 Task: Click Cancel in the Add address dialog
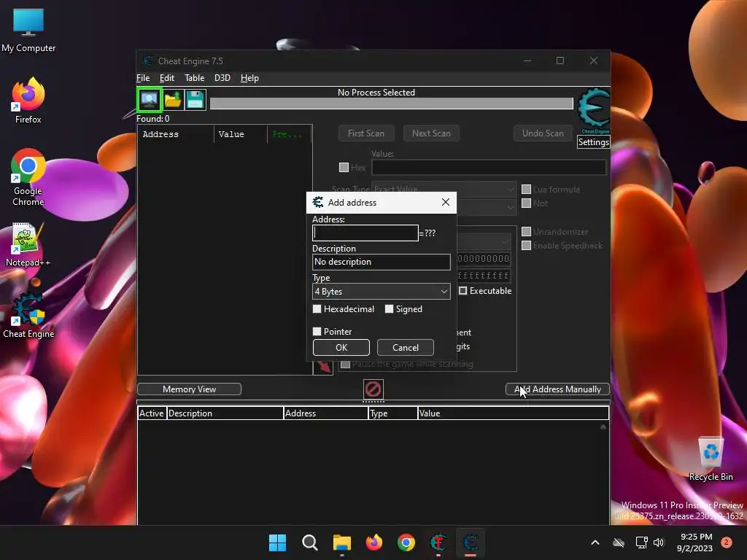tap(406, 348)
